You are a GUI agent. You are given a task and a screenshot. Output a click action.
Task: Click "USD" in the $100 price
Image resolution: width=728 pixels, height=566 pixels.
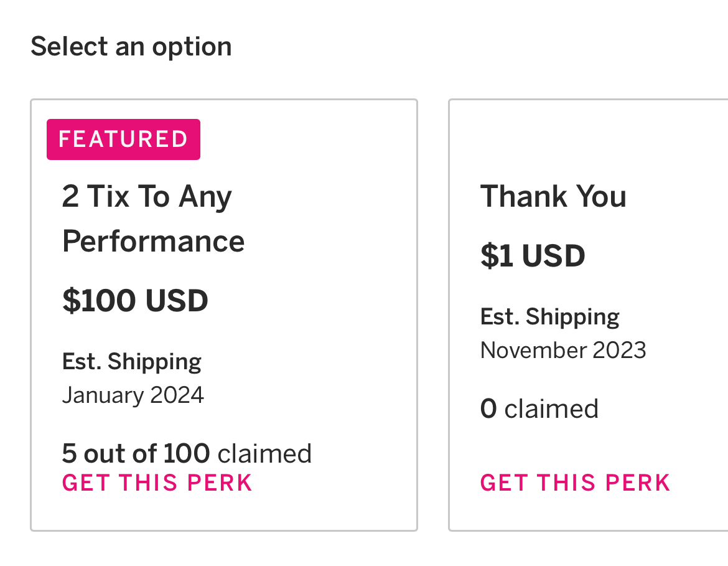click(177, 301)
